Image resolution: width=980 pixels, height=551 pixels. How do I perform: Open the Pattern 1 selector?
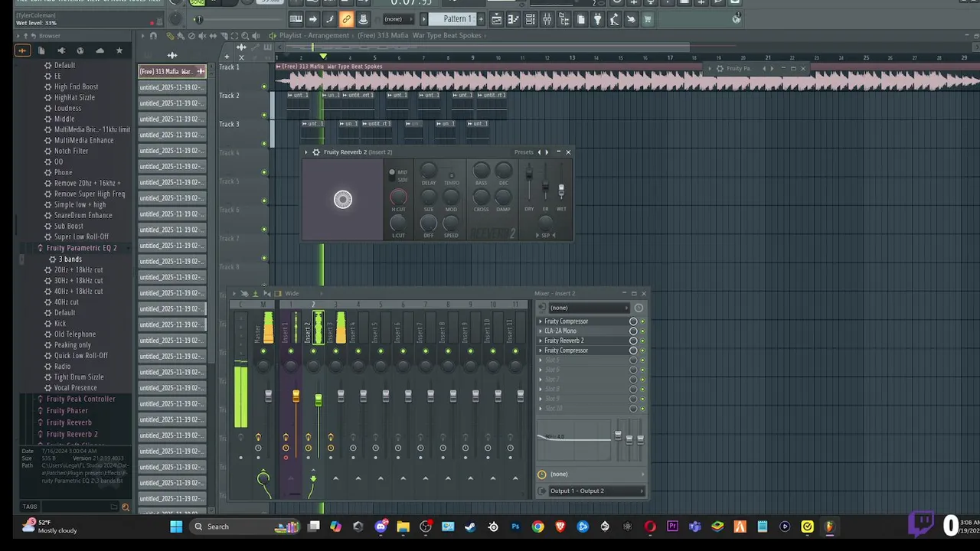tap(452, 19)
